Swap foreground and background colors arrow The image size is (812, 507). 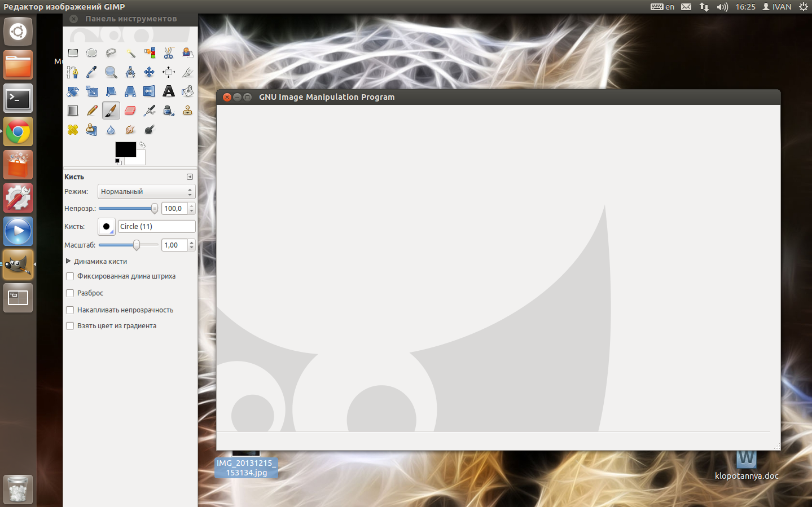coord(142,145)
